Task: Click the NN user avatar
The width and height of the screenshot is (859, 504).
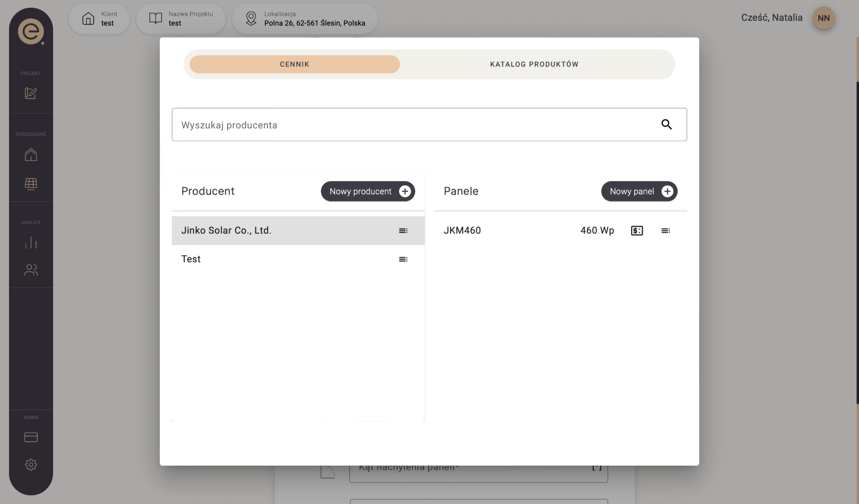Action: [823, 18]
